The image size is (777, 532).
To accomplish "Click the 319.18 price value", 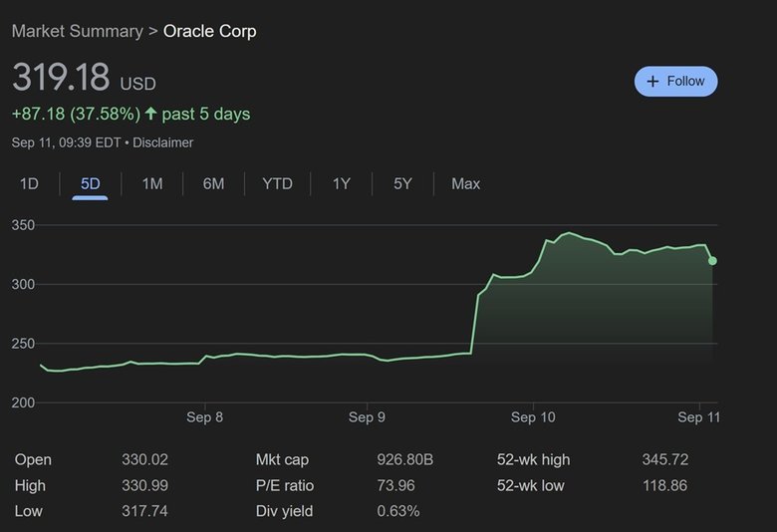I will tap(61, 77).
